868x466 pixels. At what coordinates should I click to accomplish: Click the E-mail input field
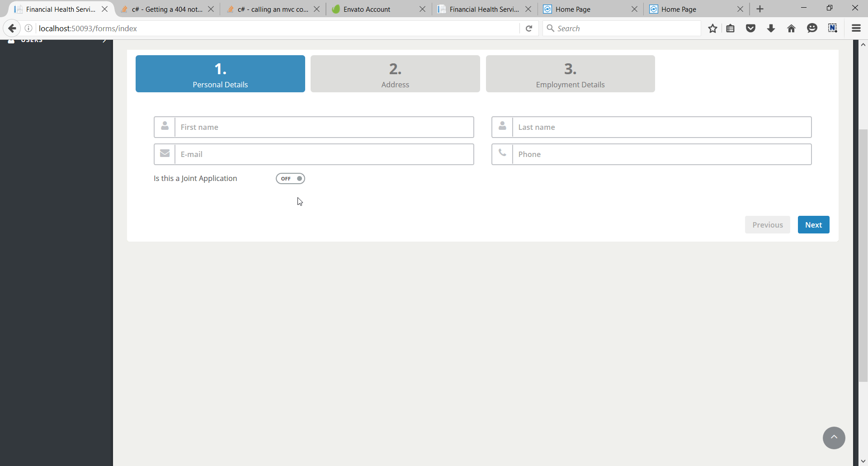[324, 154]
